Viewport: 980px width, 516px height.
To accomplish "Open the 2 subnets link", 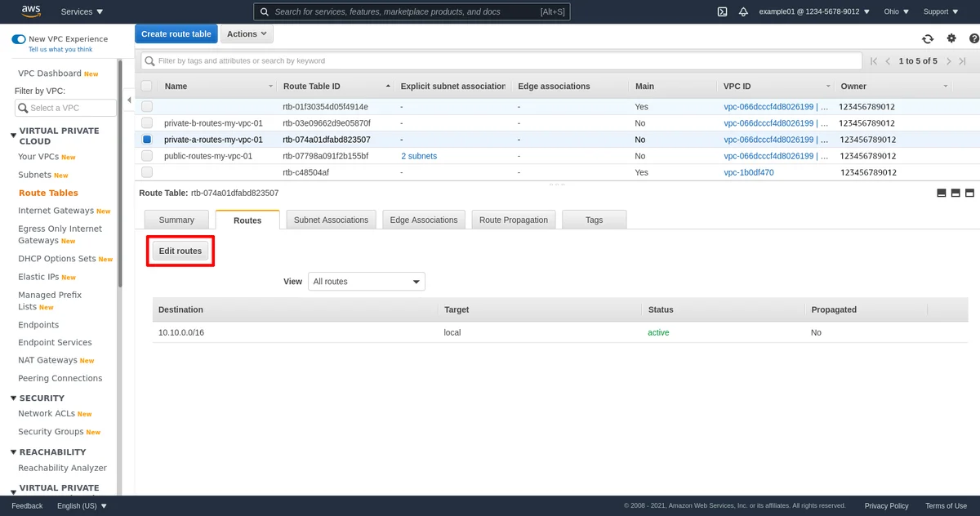I will pos(418,156).
